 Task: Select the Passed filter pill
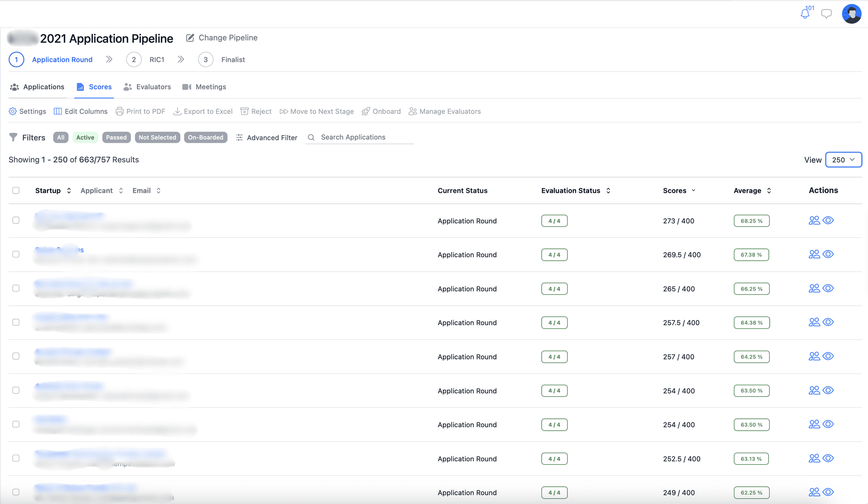[116, 137]
